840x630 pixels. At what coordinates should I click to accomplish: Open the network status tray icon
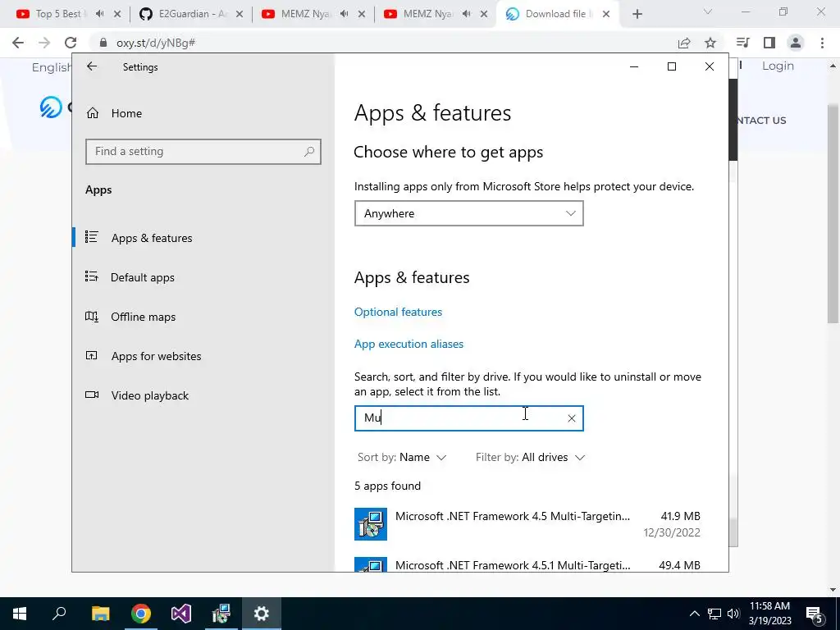click(x=714, y=614)
